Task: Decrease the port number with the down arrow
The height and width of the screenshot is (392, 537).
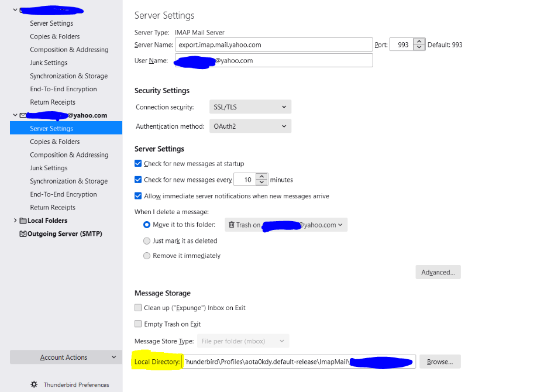Action: tap(419, 47)
